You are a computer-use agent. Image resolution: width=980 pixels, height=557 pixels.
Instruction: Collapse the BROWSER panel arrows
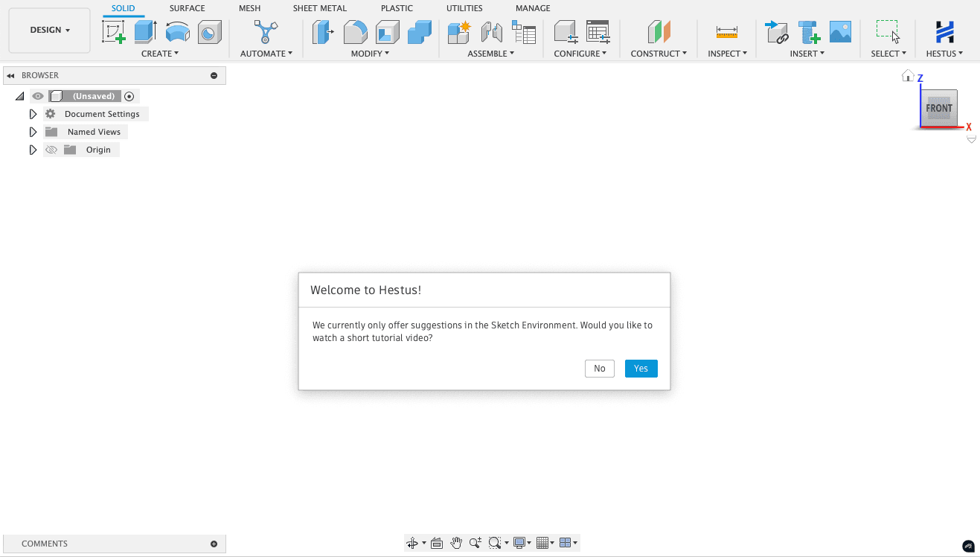(11, 75)
